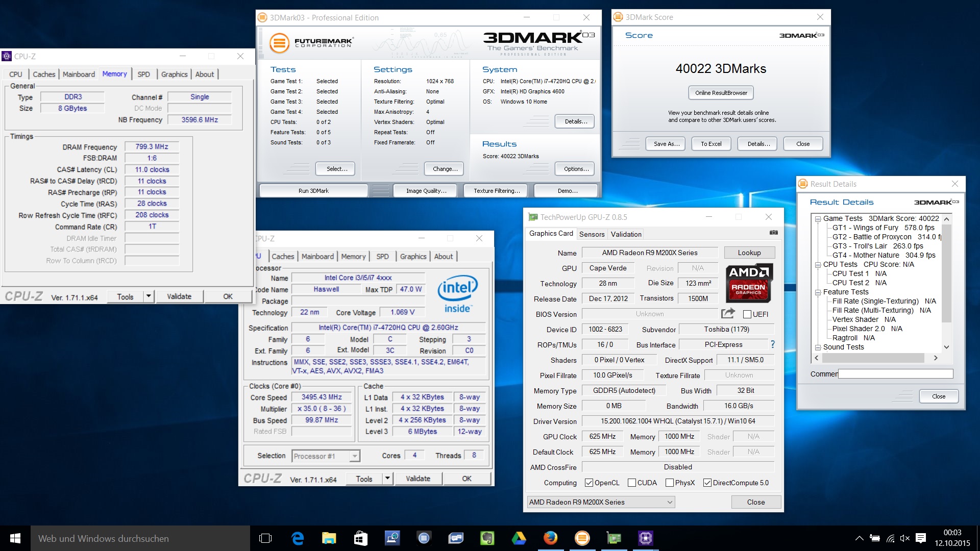This screenshot has width=980, height=551.
Task: Toggle the CUDA checkbox in GPU-Z
Action: click(632, 483)
